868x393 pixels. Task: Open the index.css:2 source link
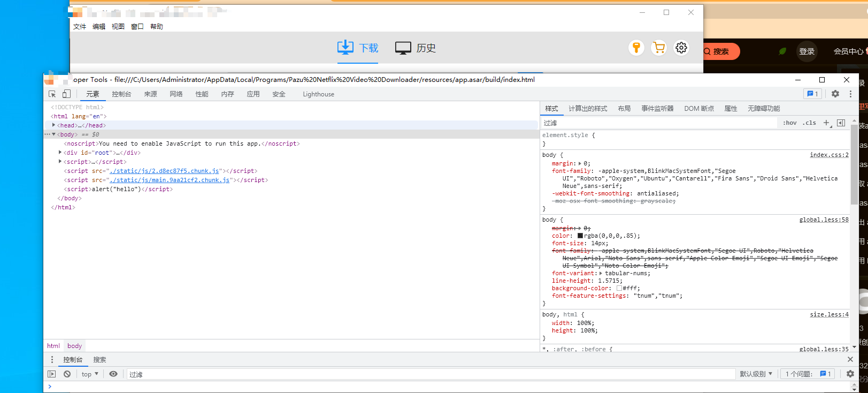pyautogui.click(x=829, y=155)
